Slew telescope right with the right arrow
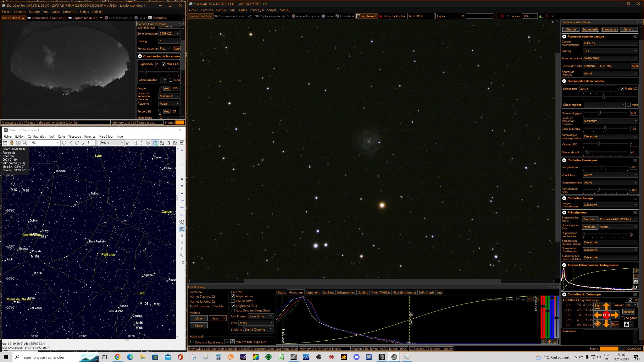Viewport: 644px width, 362px height. [x=615, y=315]
